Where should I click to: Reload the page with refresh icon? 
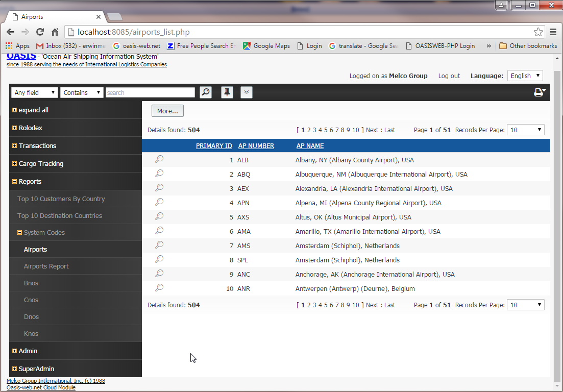coord(40,32)
